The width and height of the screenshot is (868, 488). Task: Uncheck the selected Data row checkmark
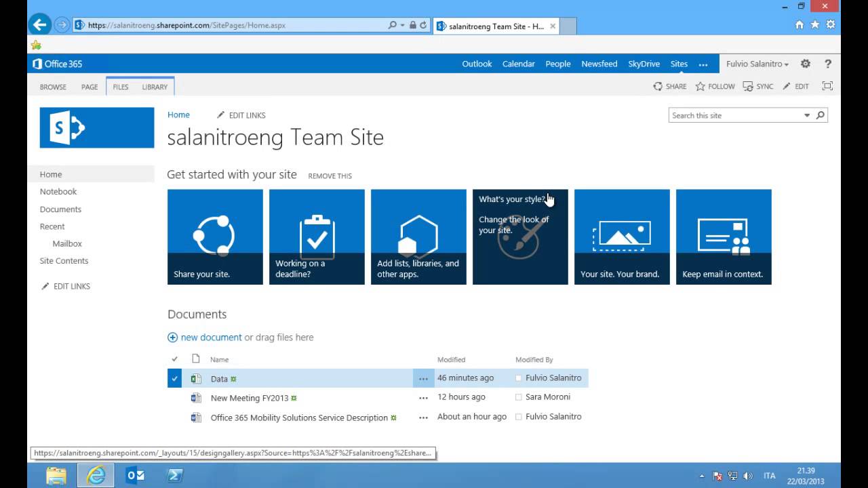pyautogui.click(x=174, y=379)
